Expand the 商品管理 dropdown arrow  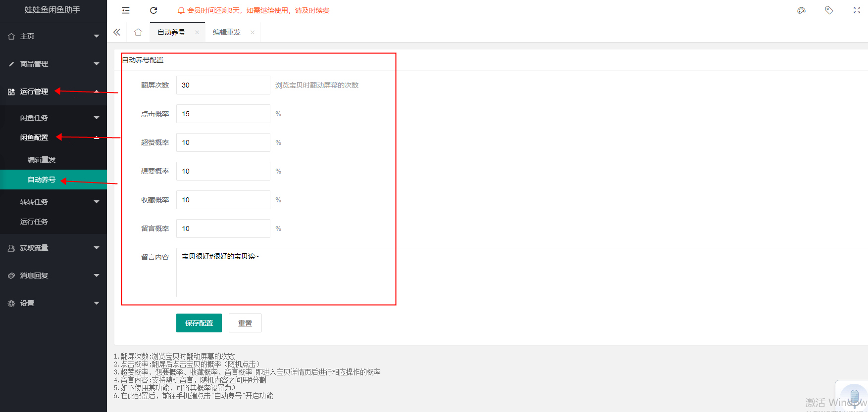click(x=97, y=64)
